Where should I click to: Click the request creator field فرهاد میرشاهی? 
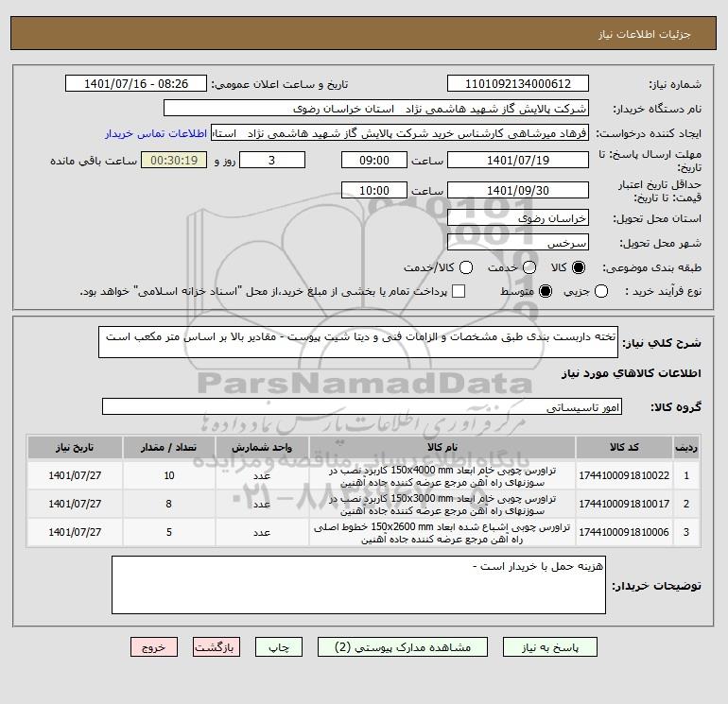click(400, 133)
